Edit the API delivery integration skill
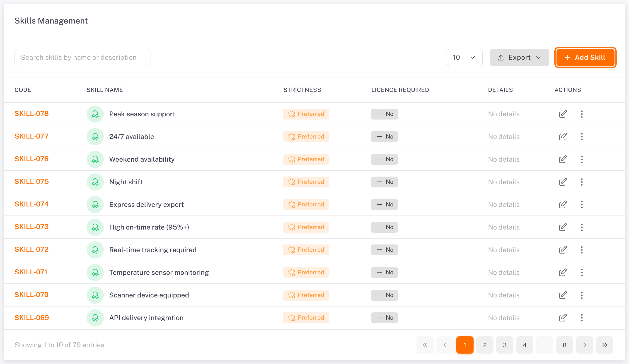This screenshot has width=629, height=364. [563, 318]
